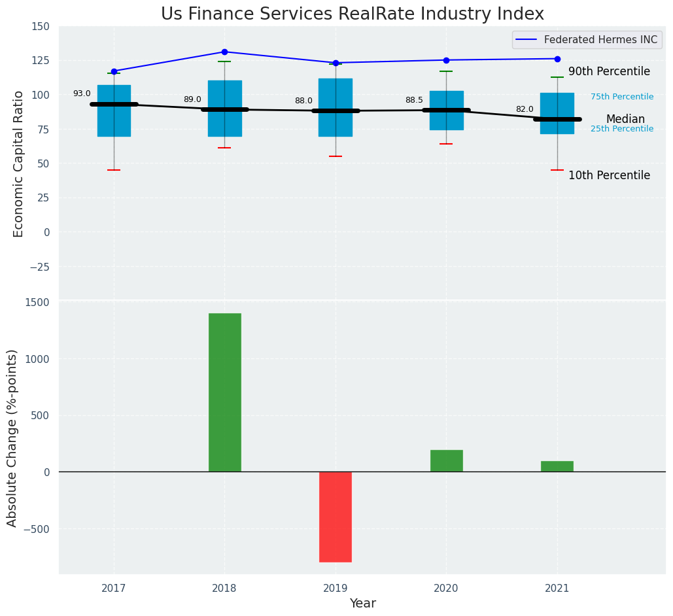Select the small green 2021 change bar

pyautogui.click(x=557, y=466)
